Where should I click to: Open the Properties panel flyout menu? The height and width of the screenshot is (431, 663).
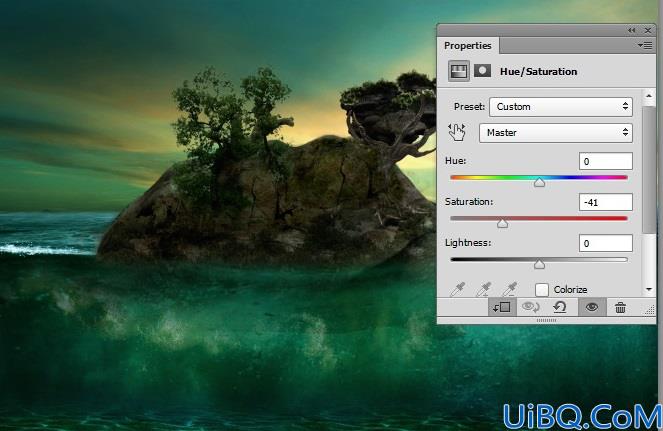[645, 45]
